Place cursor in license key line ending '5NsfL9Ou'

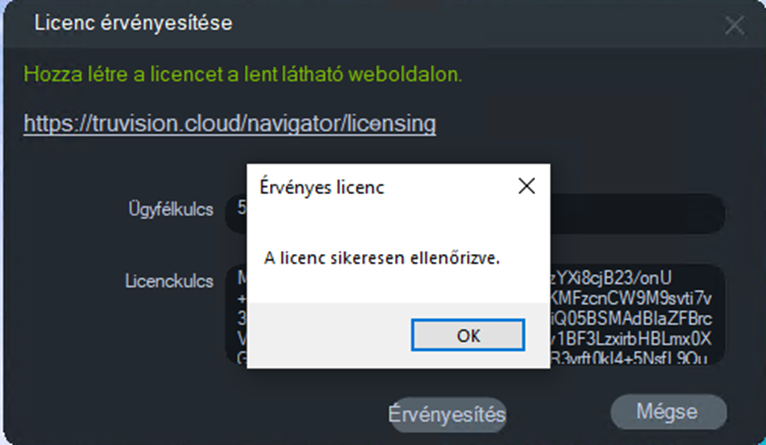(629, 358)
